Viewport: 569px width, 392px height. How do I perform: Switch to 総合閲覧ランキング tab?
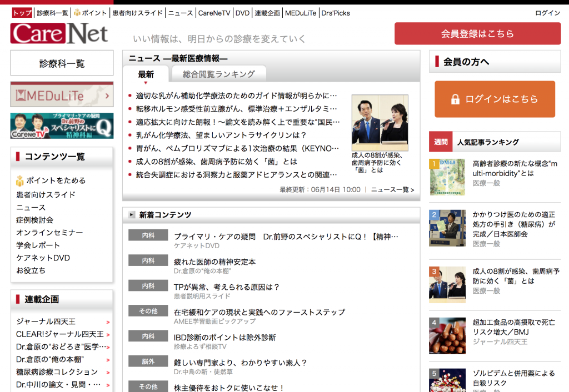click(x=219, y=74)
